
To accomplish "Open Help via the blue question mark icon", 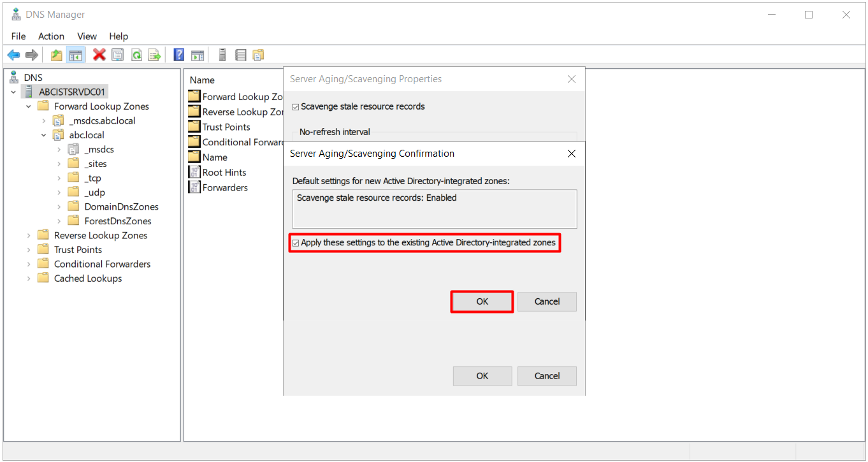I will click(179, 55).
